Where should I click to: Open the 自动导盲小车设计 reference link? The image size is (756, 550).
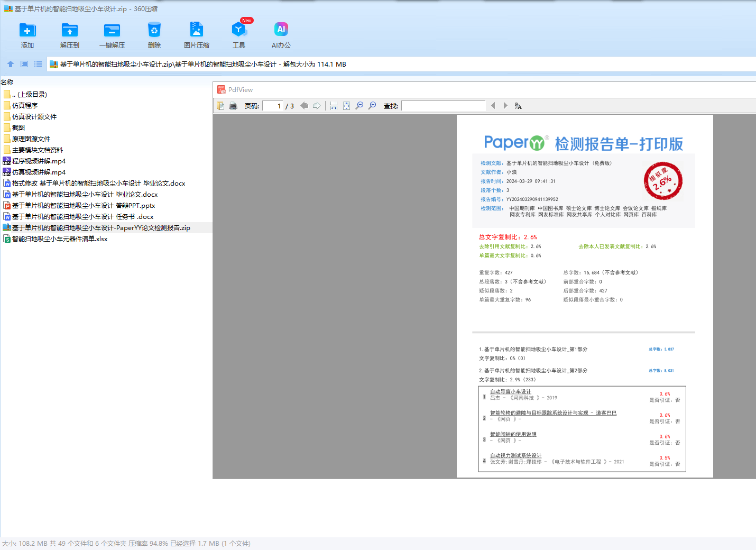click(511, 392)
